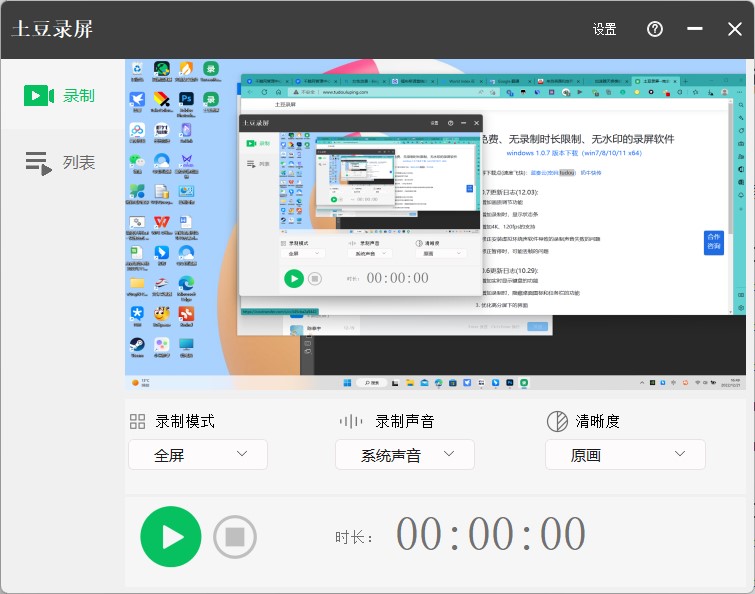Viewport: 755px width, 594px height.
Task: Click the windows 1.0.7 版本下载 link in the preview
Action: [x=574, y=153]
